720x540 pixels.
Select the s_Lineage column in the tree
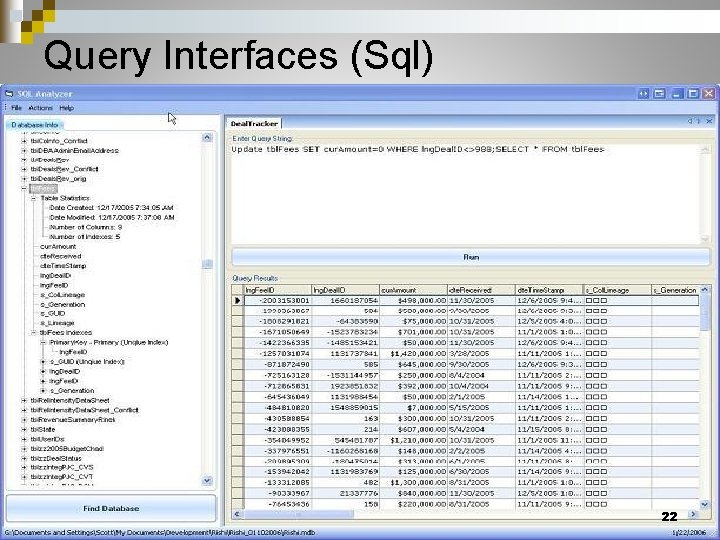[x=57, y=323]
